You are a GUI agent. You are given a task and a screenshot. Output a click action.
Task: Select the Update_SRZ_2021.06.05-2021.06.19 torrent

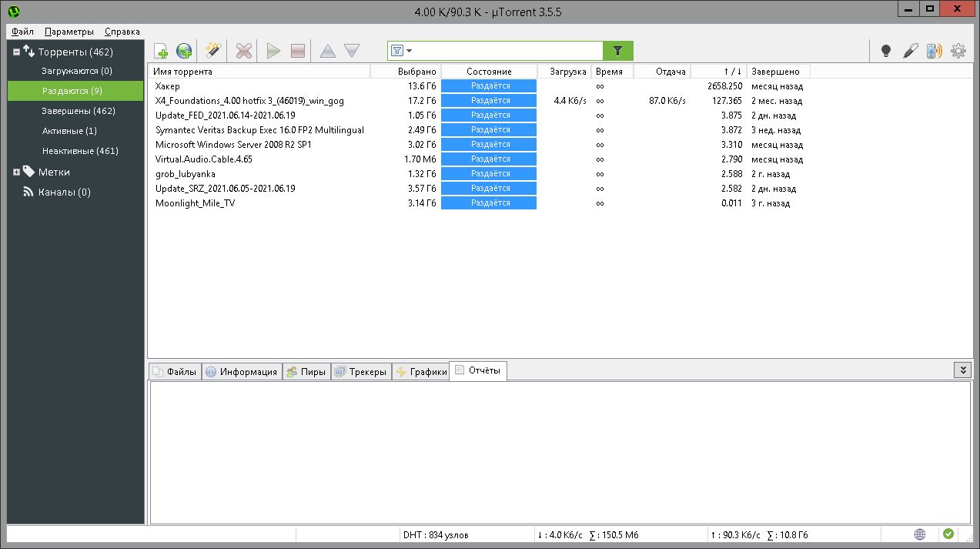pyautogui.click(x=559, y=189)
